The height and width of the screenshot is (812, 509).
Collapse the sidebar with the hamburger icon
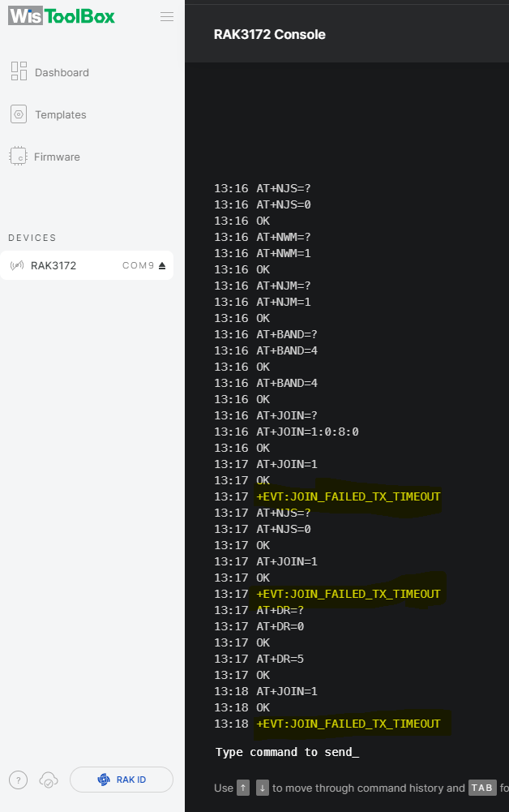tap(167, 17)
